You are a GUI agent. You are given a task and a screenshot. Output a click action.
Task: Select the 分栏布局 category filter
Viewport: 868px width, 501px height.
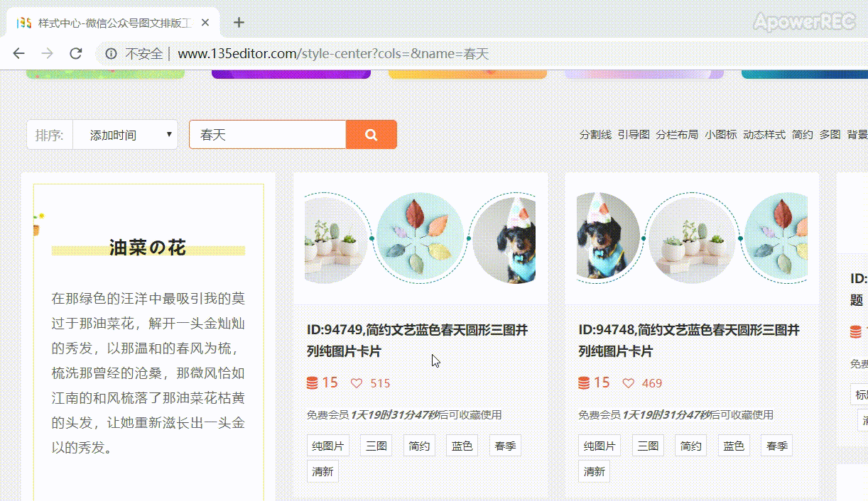point(677,134)
